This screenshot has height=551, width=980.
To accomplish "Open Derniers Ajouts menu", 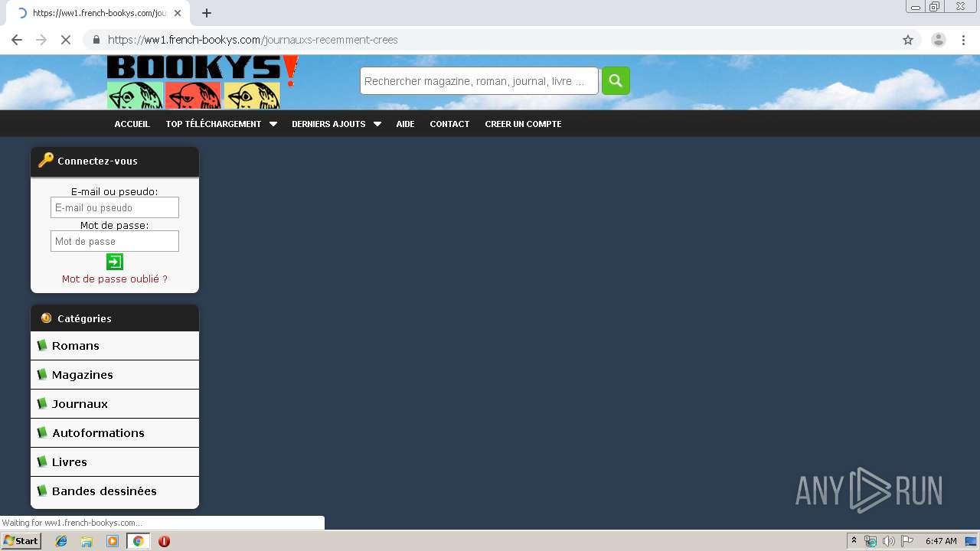I will [x=328, y=124].
